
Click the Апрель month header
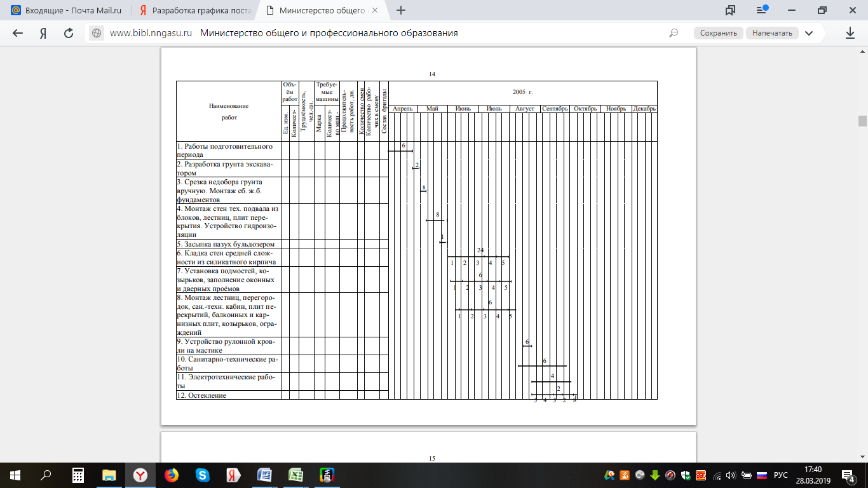click(403, 109)
